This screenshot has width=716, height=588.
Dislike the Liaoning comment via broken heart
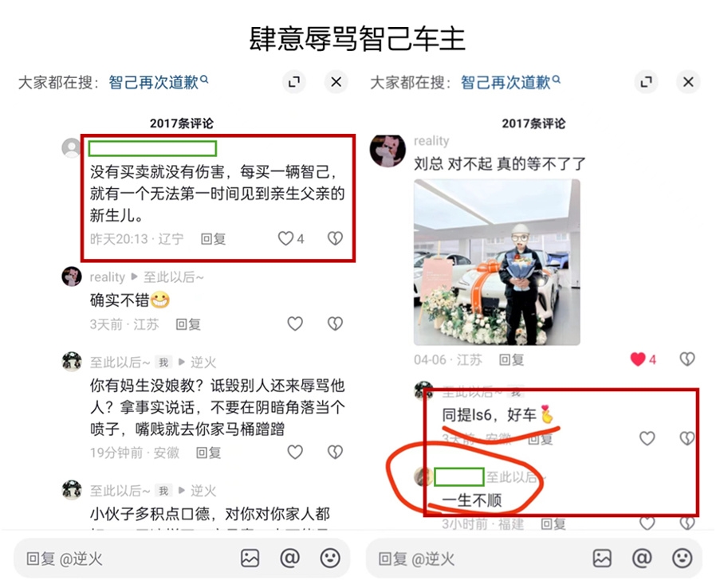335,238
